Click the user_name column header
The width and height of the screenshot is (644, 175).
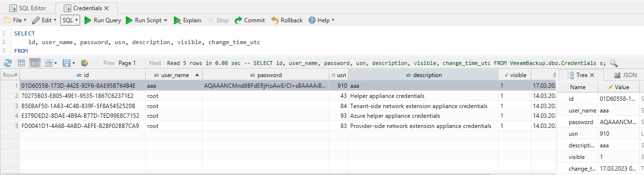click(x=174, y=75)
